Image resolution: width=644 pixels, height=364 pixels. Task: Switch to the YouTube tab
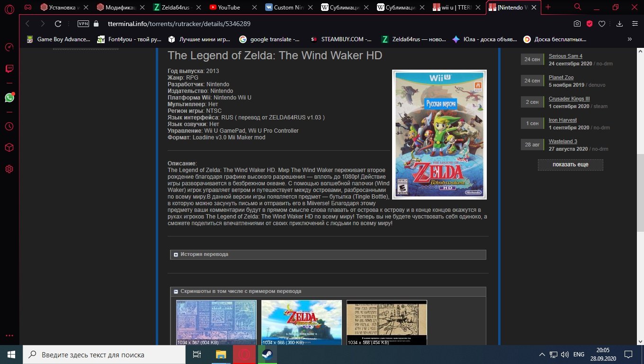[232, 7]
